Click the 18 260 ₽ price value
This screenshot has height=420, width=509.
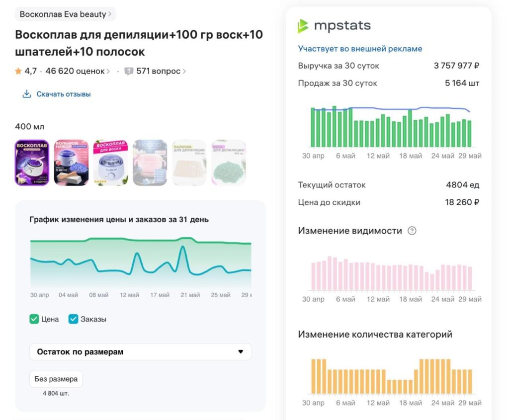(462, 202)
